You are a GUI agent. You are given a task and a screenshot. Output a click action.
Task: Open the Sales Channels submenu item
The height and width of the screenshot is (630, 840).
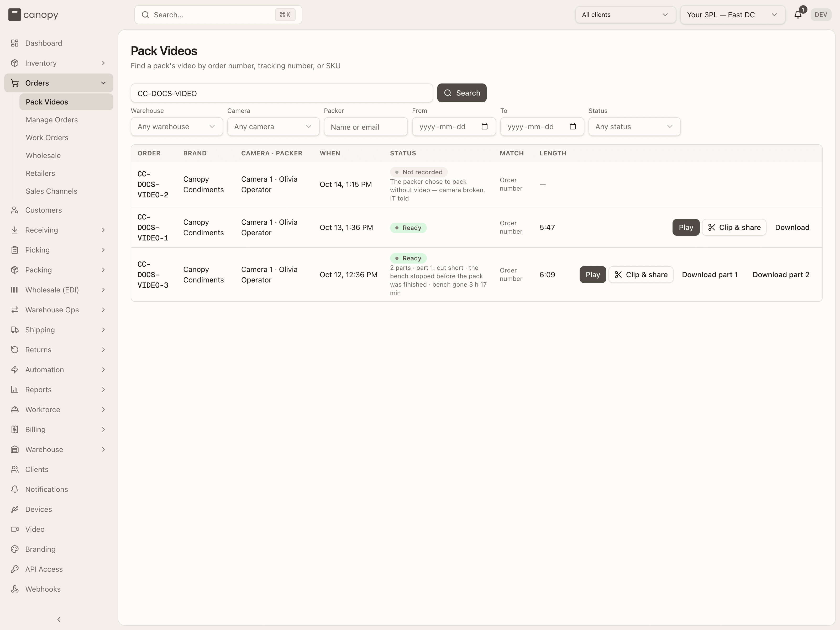pos(52,191)
